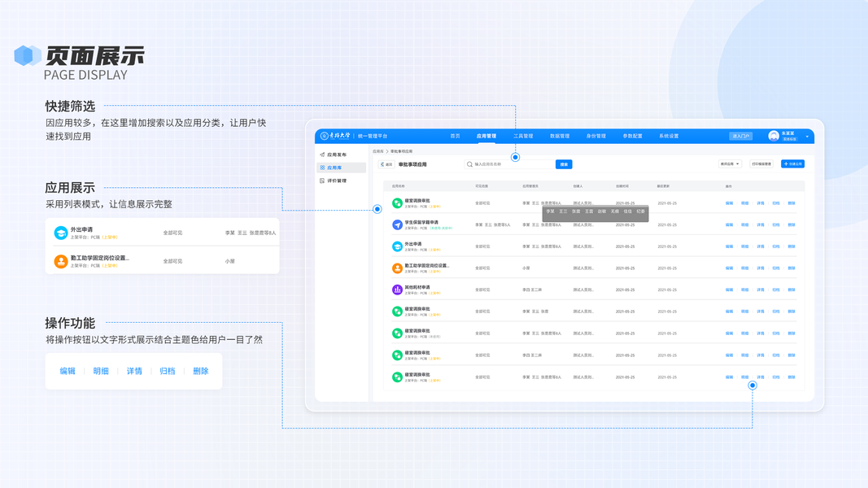Go to the 首页 top menu
This screenshot has height=488, width=868.
[x=455, y=136]
